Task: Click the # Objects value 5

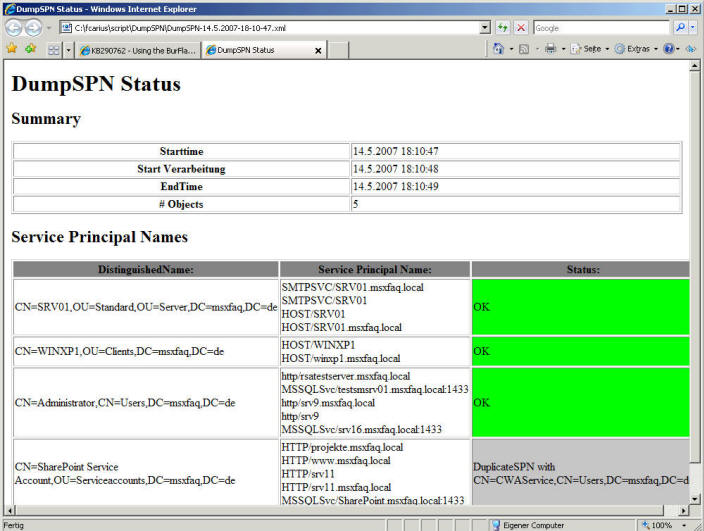Action: (x=355, y=204)
